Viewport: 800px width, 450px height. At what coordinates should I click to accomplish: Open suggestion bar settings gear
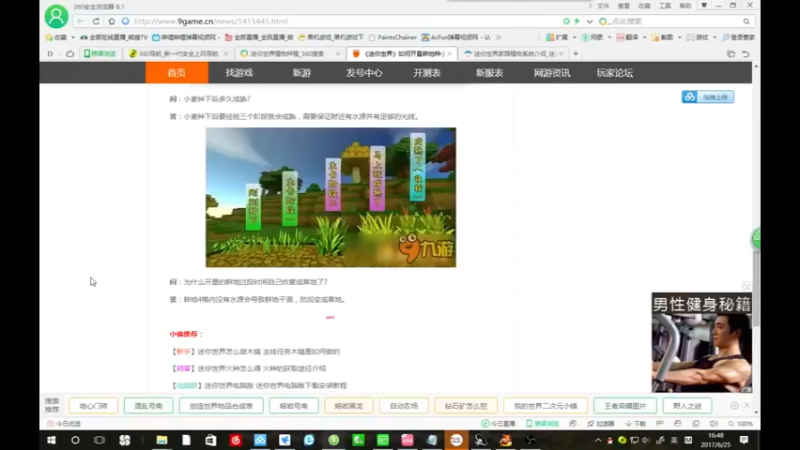(x=734, y=406)
